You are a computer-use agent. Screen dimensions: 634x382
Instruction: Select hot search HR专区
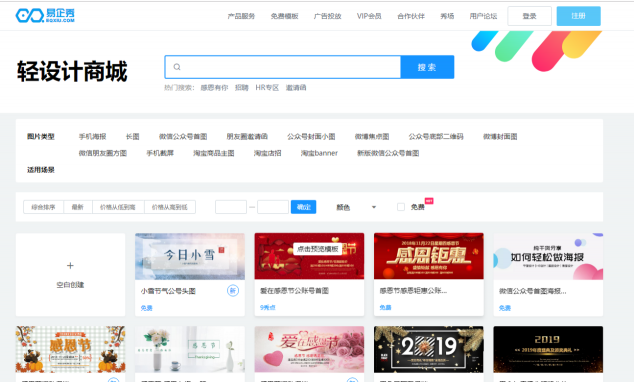(267, 88)
